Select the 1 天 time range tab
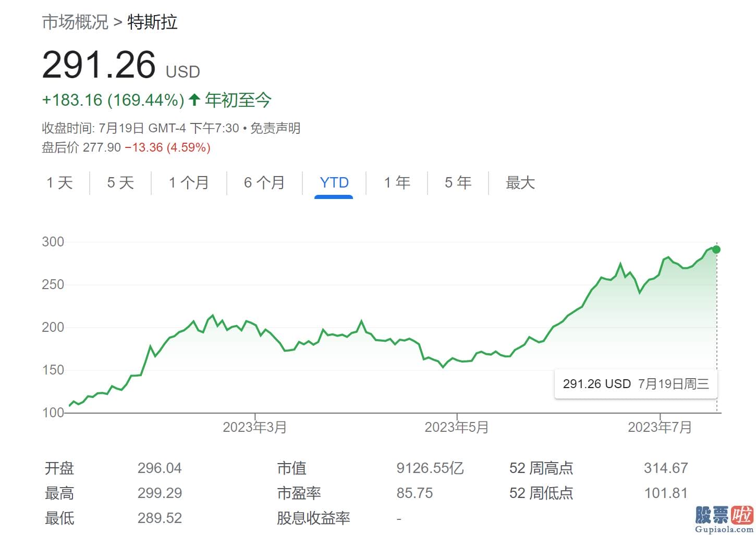 (x=59, y=183)
